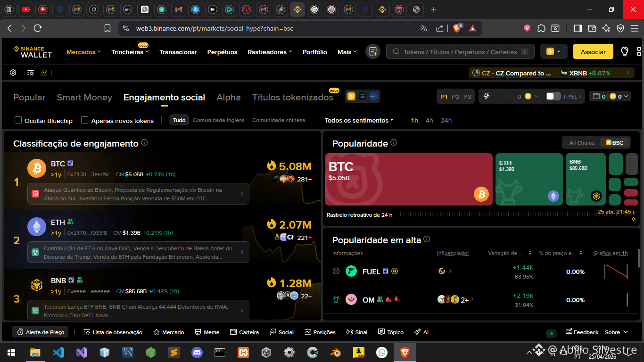The image size is (644, 362).
Task: Open the wallet balance dropdown showing 0
Action: [610, 96]
